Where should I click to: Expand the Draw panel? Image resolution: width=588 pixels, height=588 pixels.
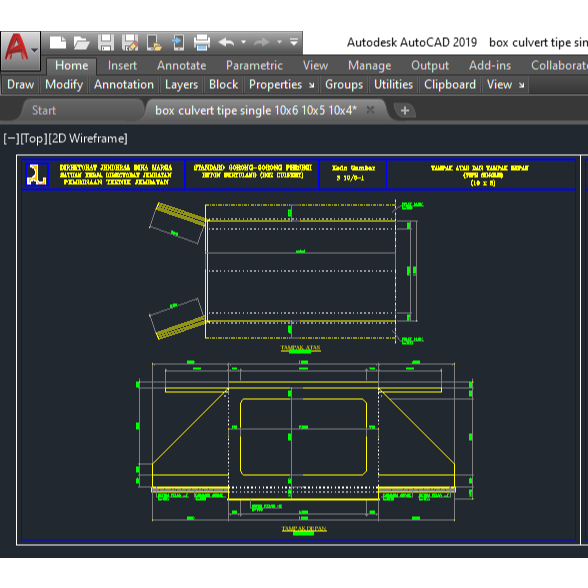[21, 85]
